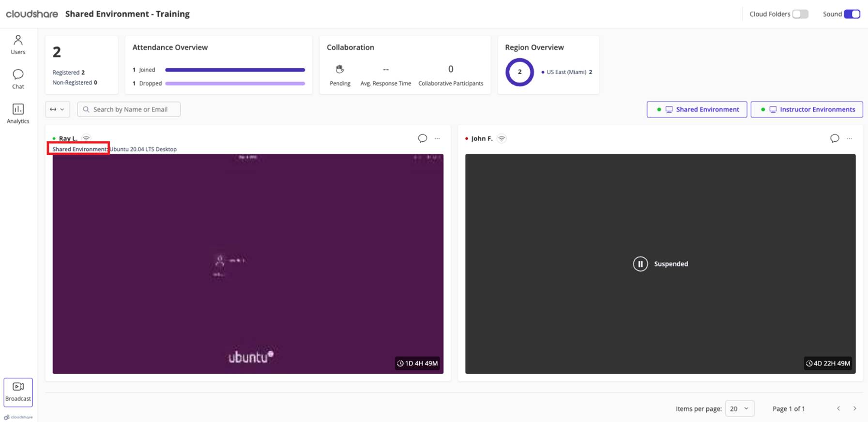This screenshot has height=422, width=868.
Task: Open the Items per page dropdown
Action: tap(739, 408)
